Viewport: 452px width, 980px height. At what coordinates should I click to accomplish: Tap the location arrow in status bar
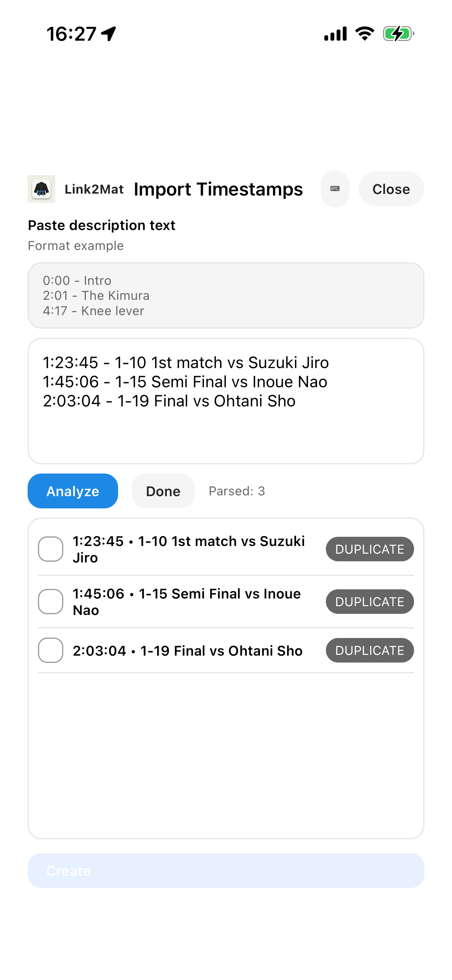click(108, 34)
